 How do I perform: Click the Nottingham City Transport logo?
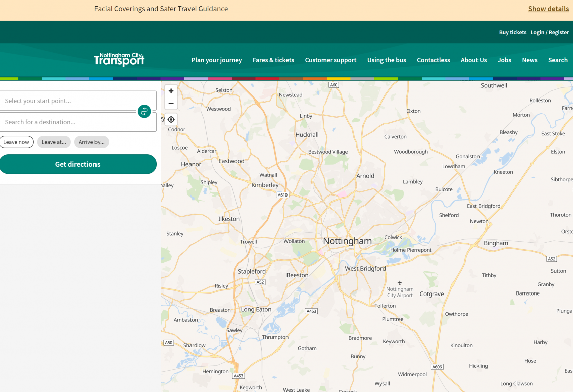(119, 60)
